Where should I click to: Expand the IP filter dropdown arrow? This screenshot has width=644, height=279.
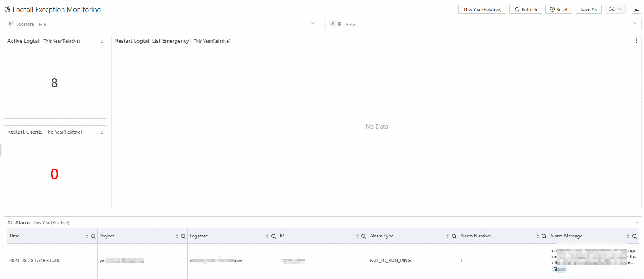pos(634,23)
